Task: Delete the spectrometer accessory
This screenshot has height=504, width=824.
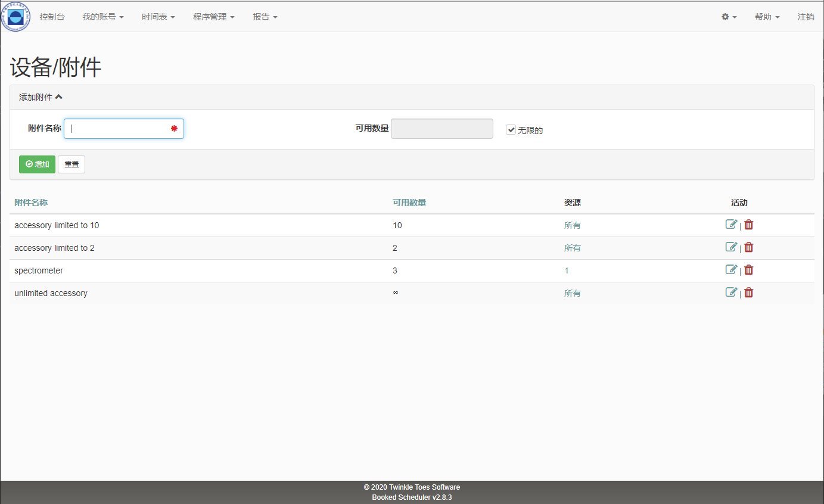Action: coord(749,270)
